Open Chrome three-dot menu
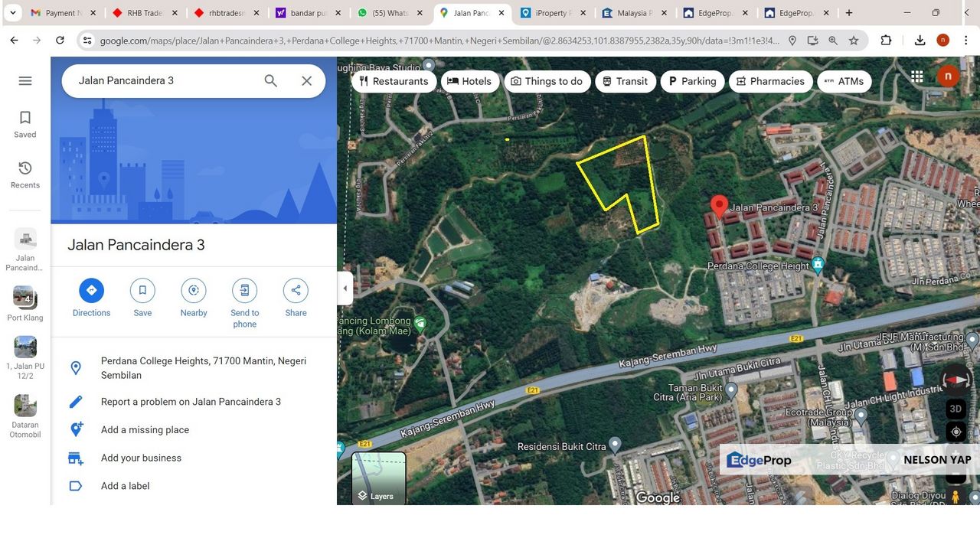The image size is (980, 551). coord(965,41)
